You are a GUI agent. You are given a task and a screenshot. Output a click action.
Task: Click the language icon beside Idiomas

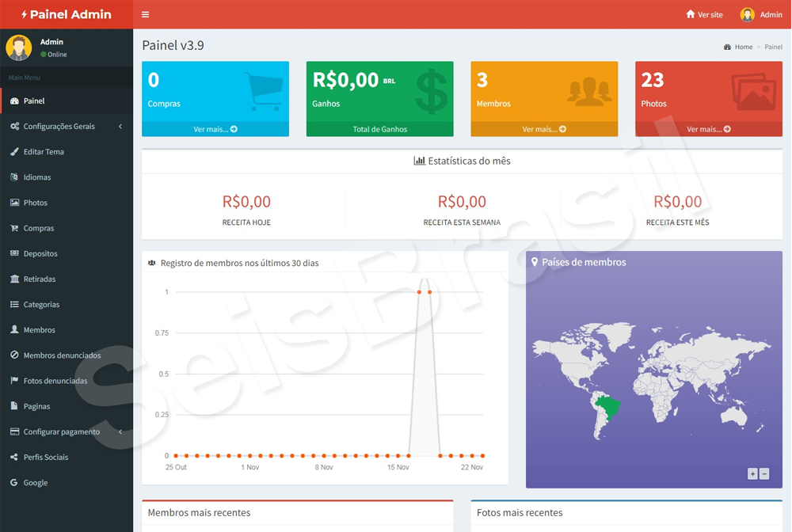point(14,177)
